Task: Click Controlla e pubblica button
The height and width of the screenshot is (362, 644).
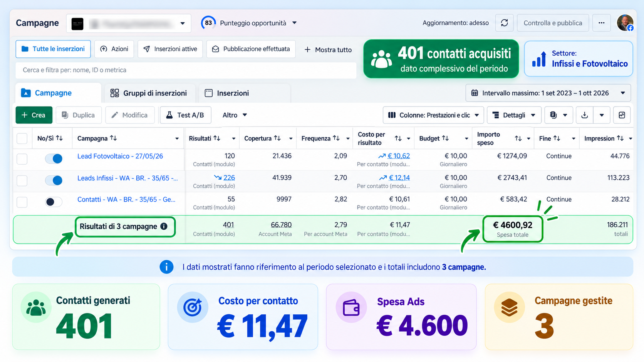Action: [553, 23]
